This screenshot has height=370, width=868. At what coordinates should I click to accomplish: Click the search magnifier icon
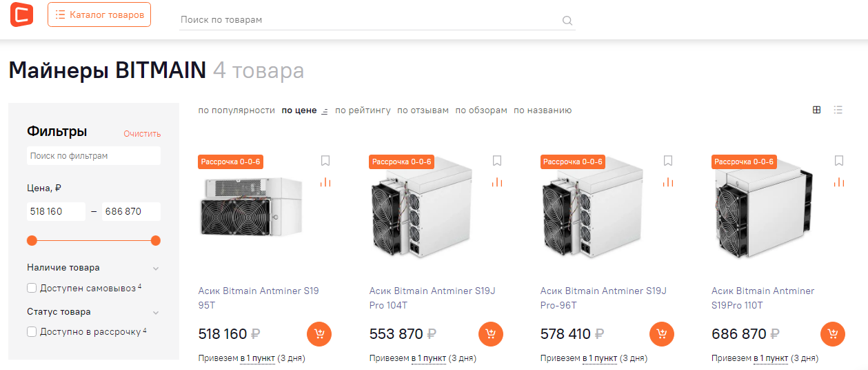[x=567, y=20]
